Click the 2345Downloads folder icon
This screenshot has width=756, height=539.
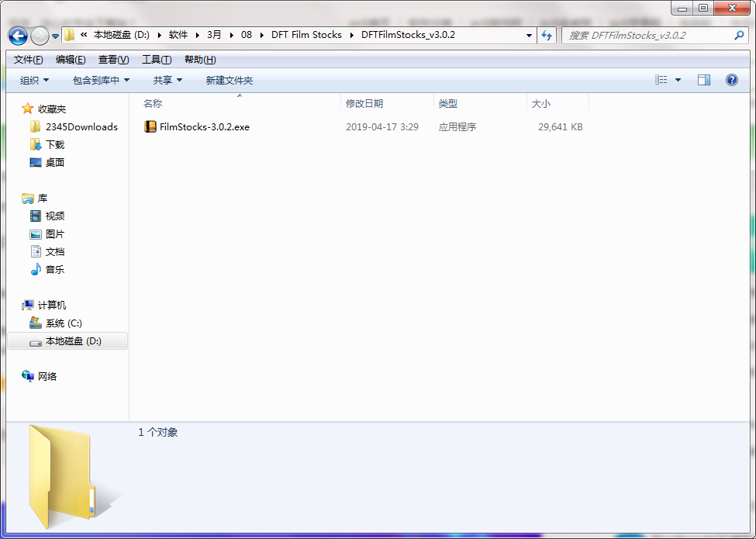point(35,126)
